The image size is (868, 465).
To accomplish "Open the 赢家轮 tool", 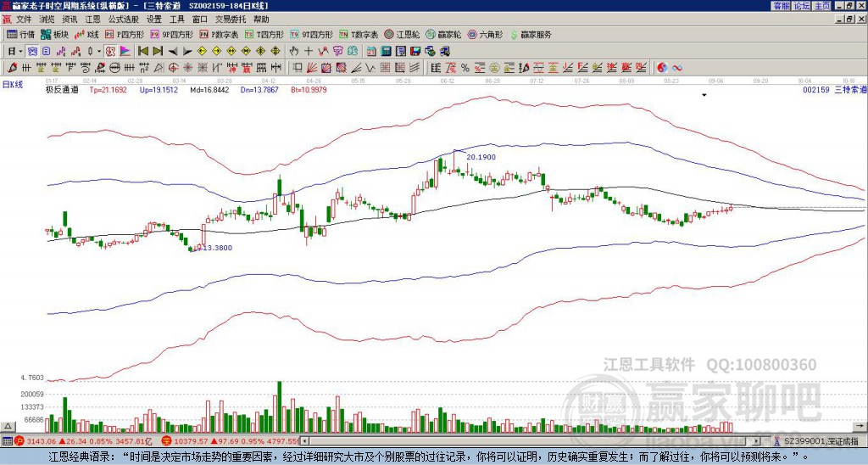I will pos(444,34).
